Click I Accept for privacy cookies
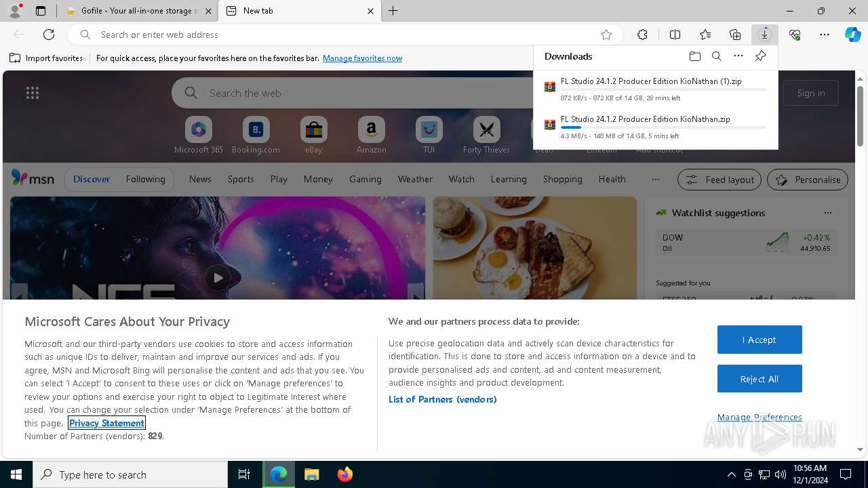 coord(759,340)
